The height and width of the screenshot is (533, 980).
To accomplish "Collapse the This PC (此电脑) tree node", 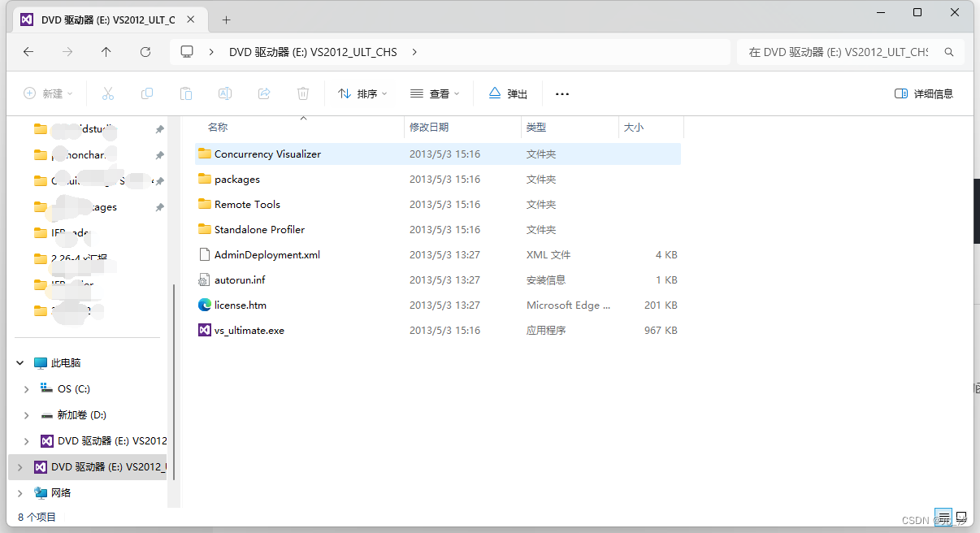I will [20, 363].
